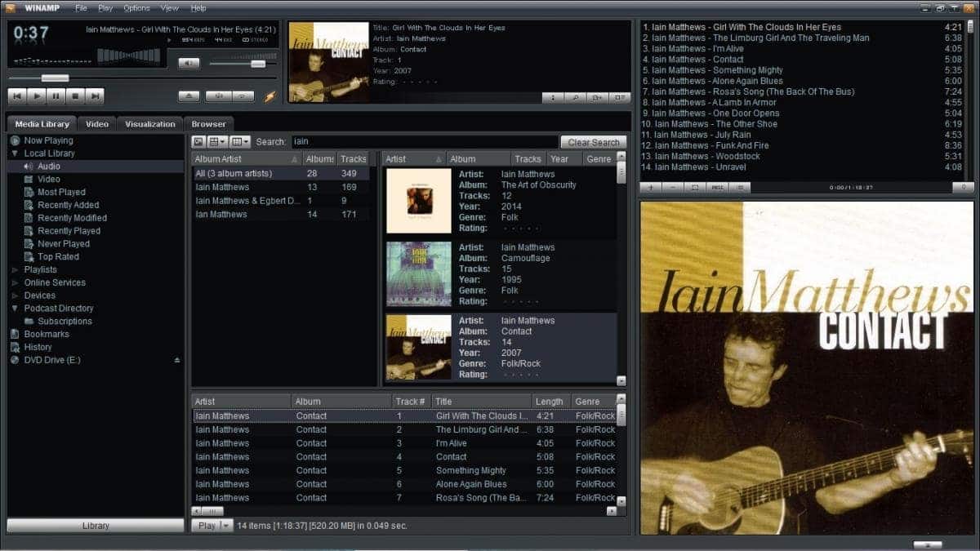Start playback with the Play button

tap(37, 96)
